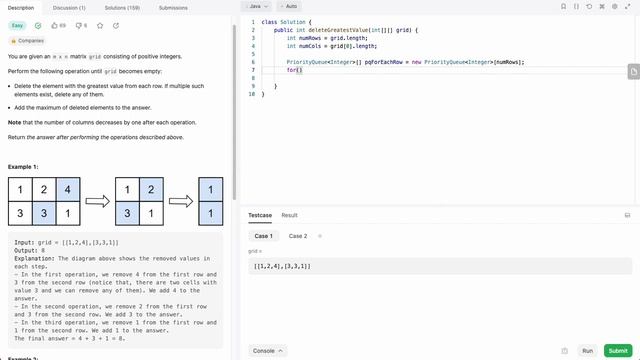
Task: Add problem to favorites with star icon
Action: (100, 26)
